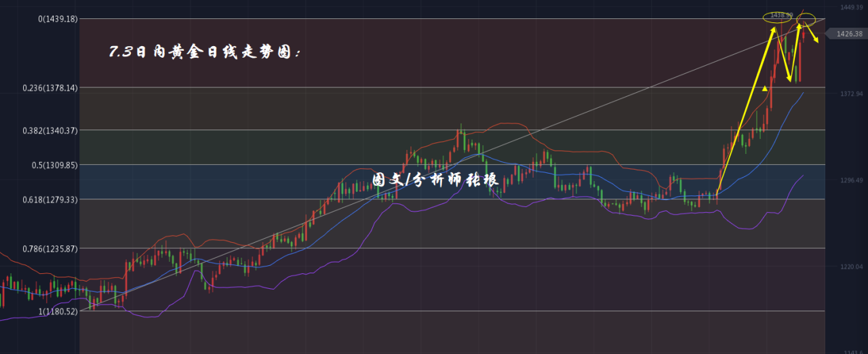The height and width of the screenshot is (354, 868).
Task: Click the 1220.04 price axis value
Action: coord(851,267)
